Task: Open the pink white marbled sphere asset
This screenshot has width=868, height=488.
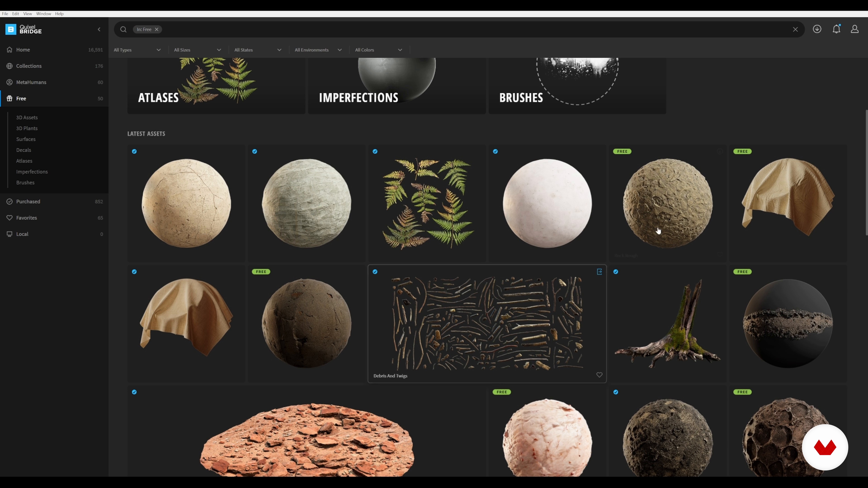Action: [547, 431]
